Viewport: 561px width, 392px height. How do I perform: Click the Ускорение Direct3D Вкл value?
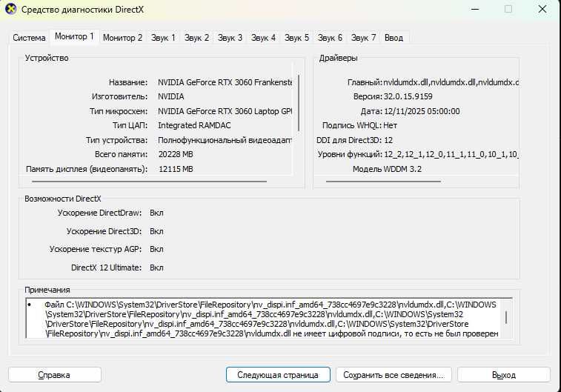pyautogui.click(x=156, y=231)
